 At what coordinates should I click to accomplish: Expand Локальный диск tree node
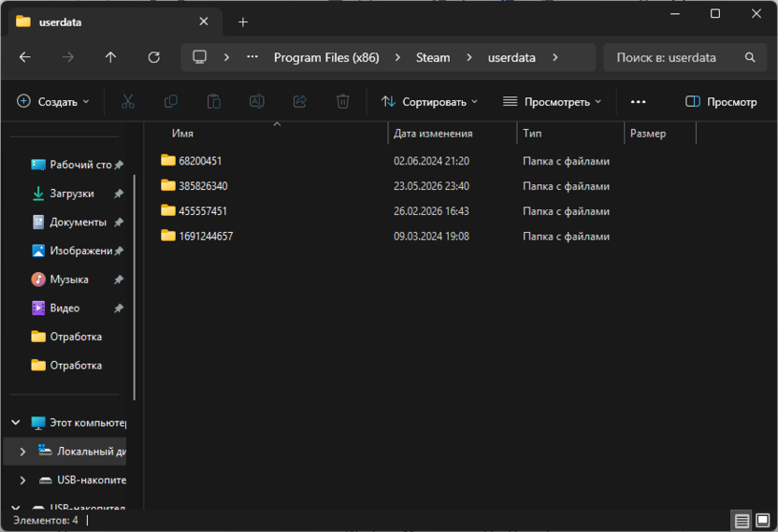tap(22, 452)
